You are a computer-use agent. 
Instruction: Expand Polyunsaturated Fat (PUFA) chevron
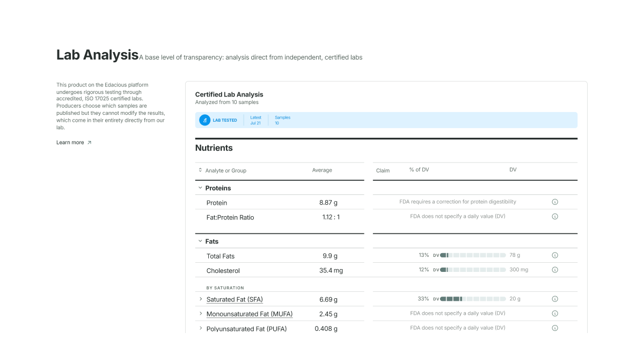point(201,328)
